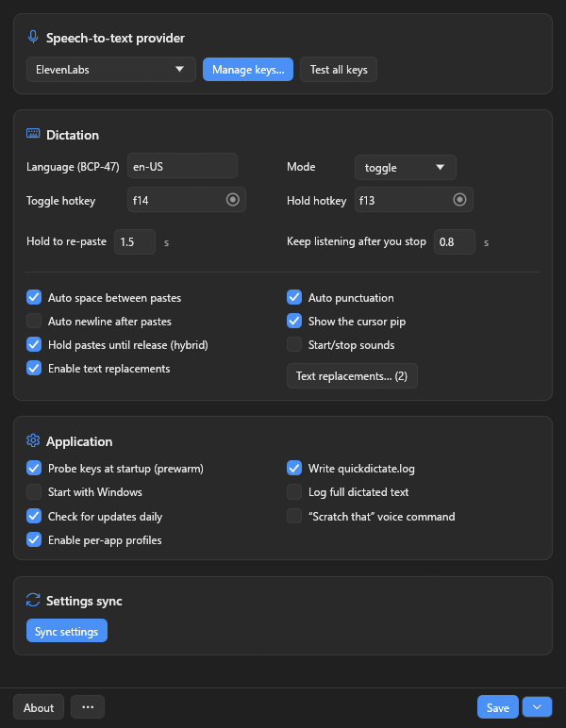Image resolution: width=566 pixels, height=728 pixels.
Task: Enable Start/stop sounds
Action: pyautogui.click(x=294, y=344)
